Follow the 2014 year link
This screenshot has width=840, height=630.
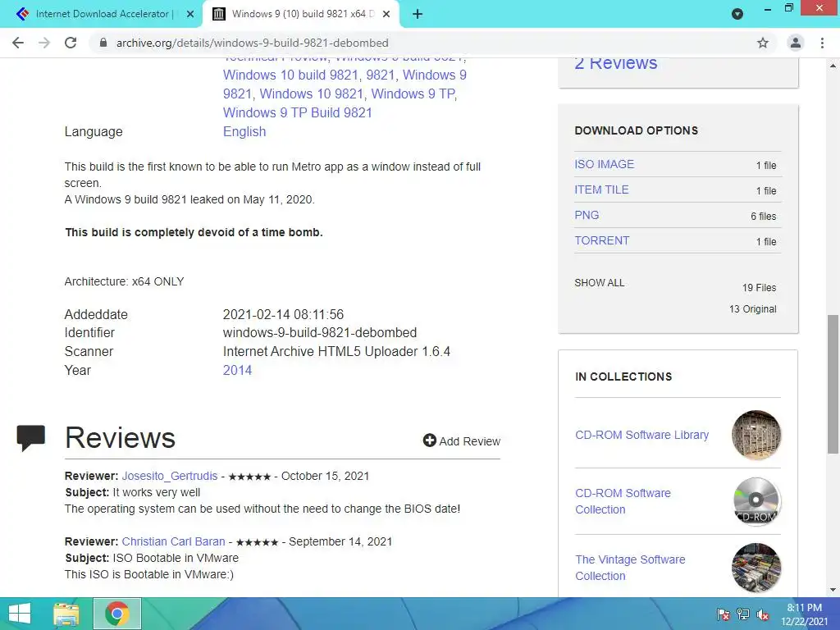coord(237,370)
